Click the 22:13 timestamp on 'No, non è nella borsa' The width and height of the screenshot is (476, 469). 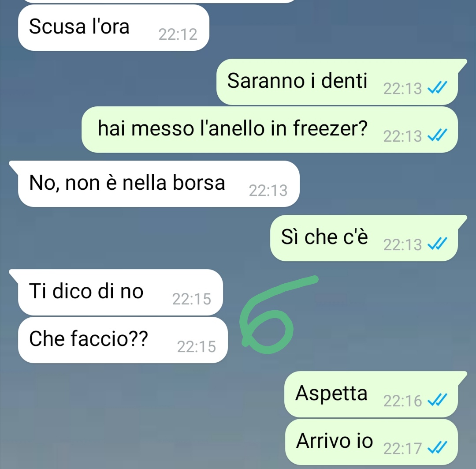click(x=268, y=191)
